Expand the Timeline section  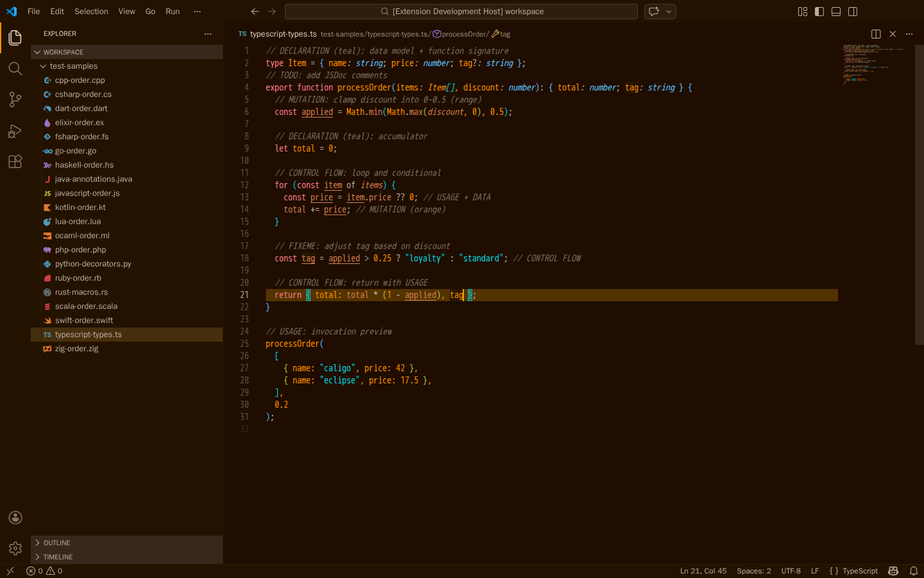(58, 557)
